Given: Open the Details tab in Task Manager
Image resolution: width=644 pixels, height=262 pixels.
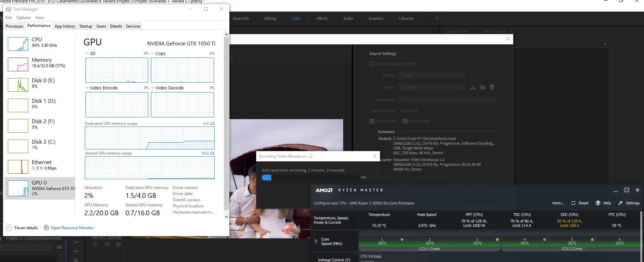Looking at the screenshot, I should point(116,26).
